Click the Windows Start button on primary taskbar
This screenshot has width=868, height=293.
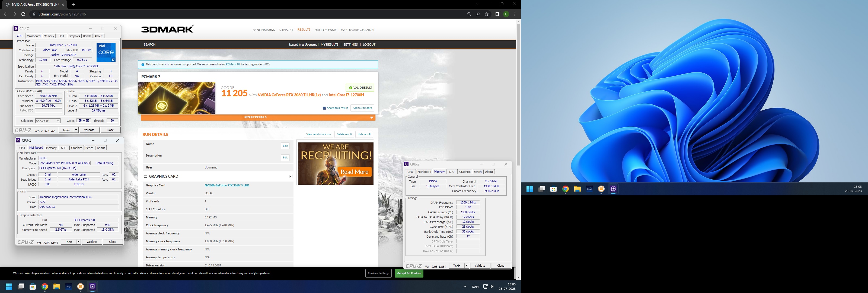tap(9, 286)
